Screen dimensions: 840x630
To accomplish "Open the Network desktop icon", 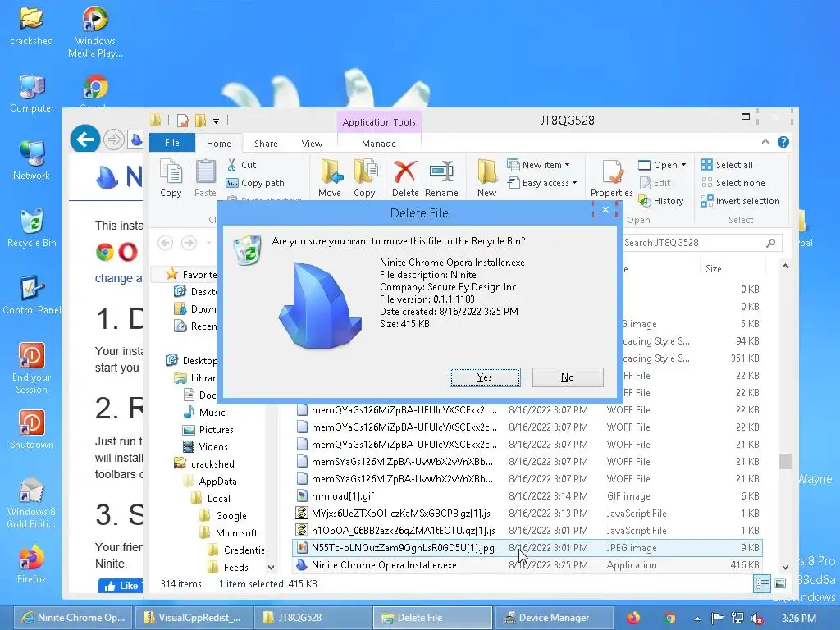I will point(32,162).
